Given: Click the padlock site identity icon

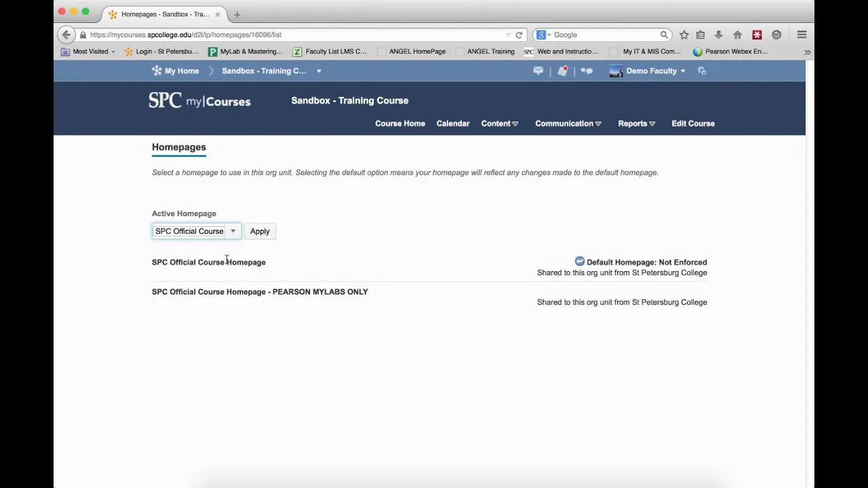Looking at the screenshot, I should 83,35.
